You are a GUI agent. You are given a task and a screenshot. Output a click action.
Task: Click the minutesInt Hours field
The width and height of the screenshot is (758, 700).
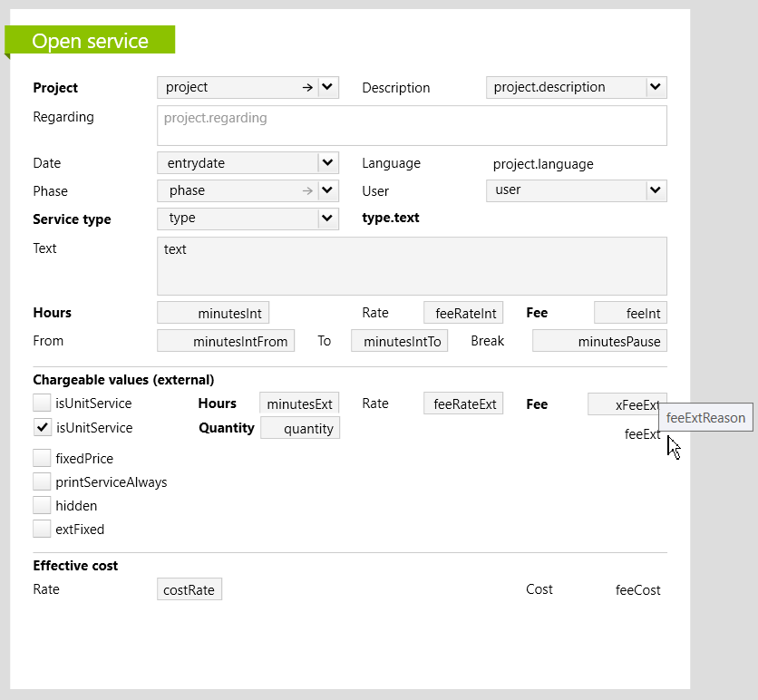[x=213, y=313]
